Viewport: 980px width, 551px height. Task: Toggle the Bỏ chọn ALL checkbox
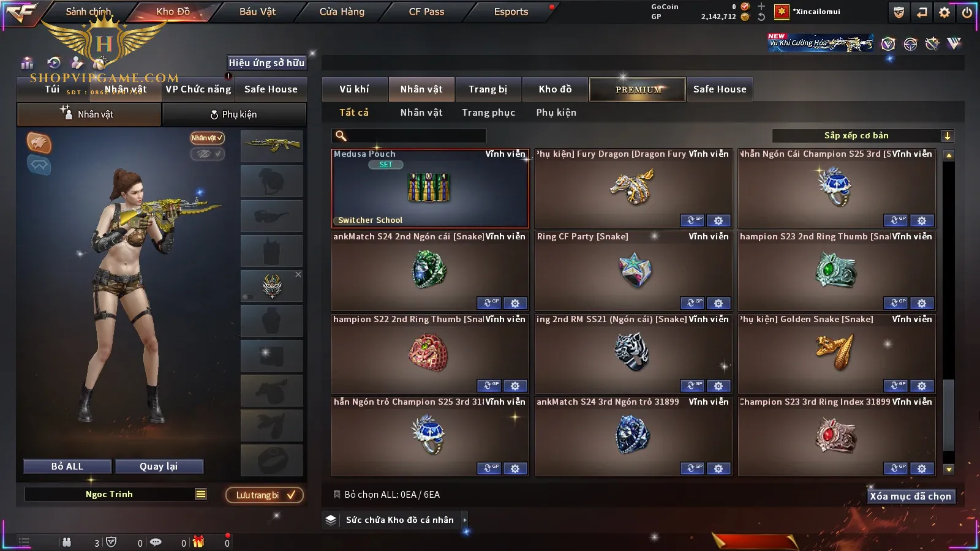[336, 494]
